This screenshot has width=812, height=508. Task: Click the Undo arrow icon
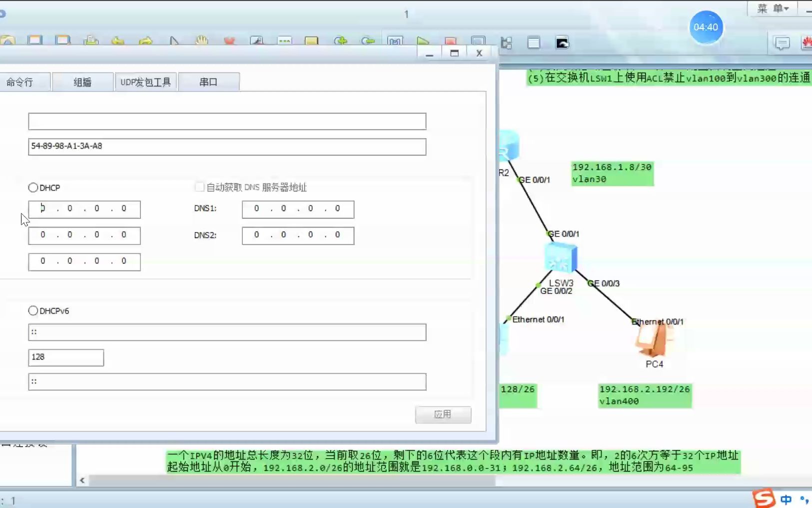[x=118, y=40]
